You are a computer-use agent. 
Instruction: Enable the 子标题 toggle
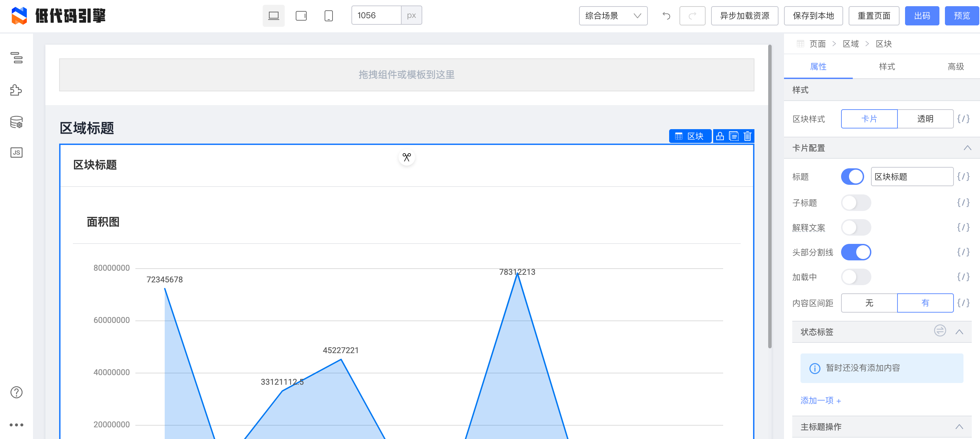pyautogui.click(x=856, y=203)
